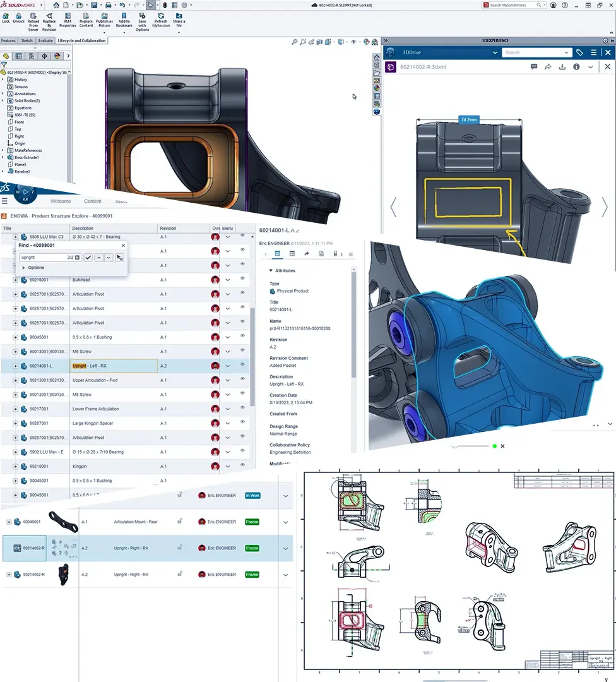Toggle visibility eye for Upper Articulation - Fwd row
The width and height of the screenshot is (616, 682).
tap(242, 379)
